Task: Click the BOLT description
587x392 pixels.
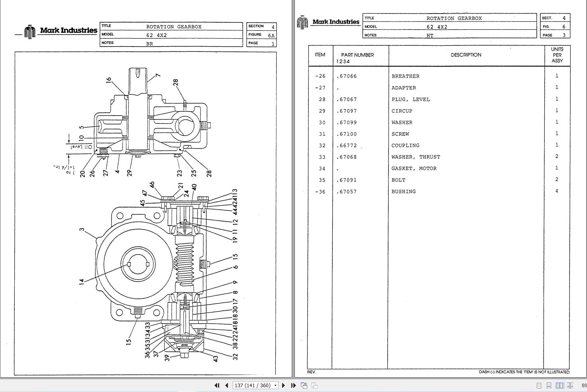Action: (398, 180)
